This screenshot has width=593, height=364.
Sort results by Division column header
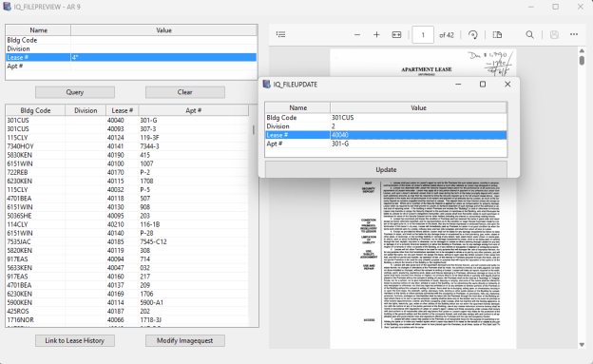click(86, 110)
